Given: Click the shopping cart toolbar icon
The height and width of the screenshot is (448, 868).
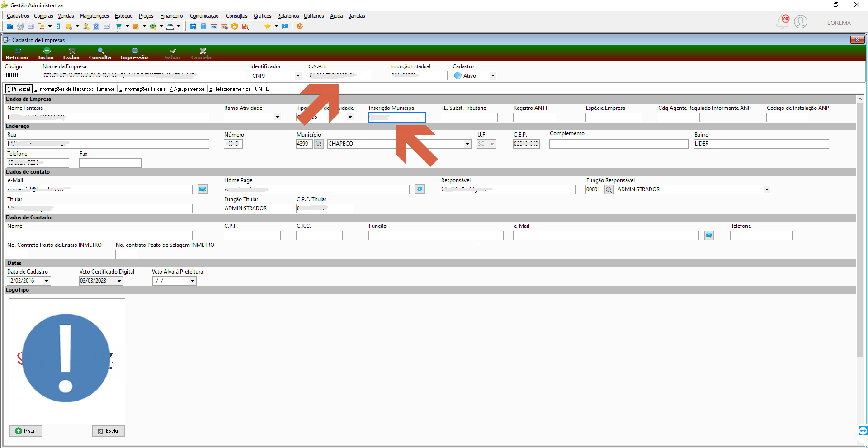Looking at the screenshot, I should [x=118, y=26].
